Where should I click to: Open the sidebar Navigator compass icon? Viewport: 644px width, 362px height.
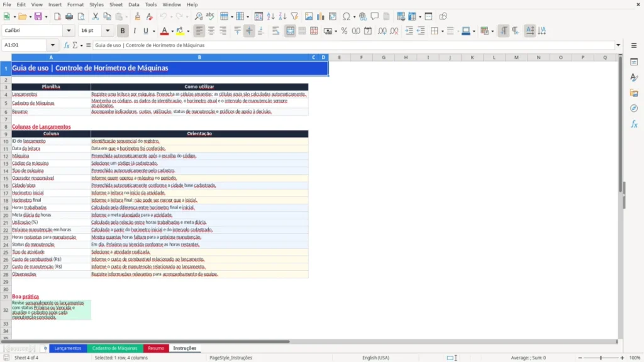(634, 108)
